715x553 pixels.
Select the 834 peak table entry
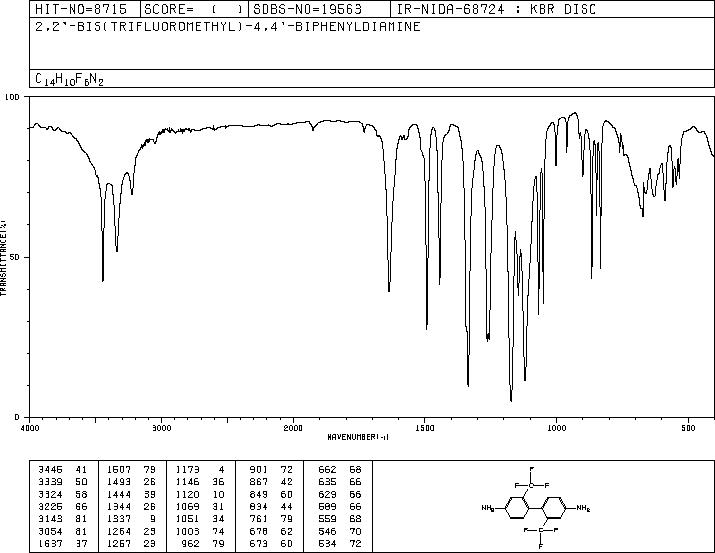coord(271,506)
